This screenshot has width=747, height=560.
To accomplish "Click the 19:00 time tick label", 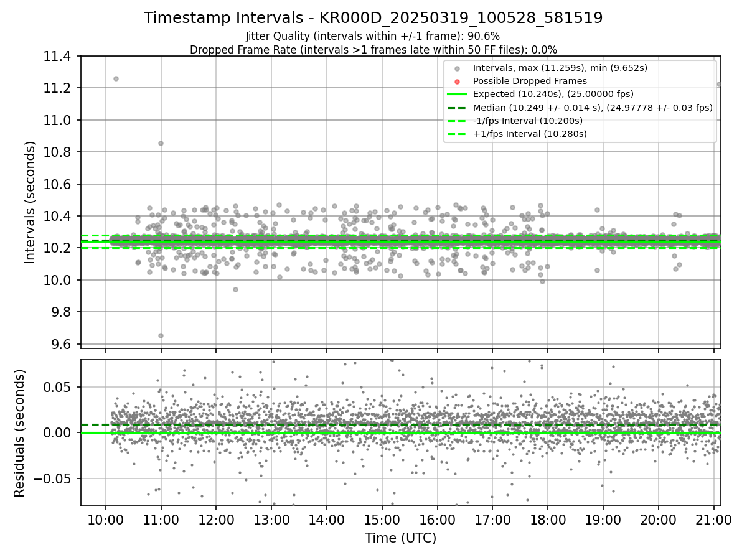I will tap(603, 520).
